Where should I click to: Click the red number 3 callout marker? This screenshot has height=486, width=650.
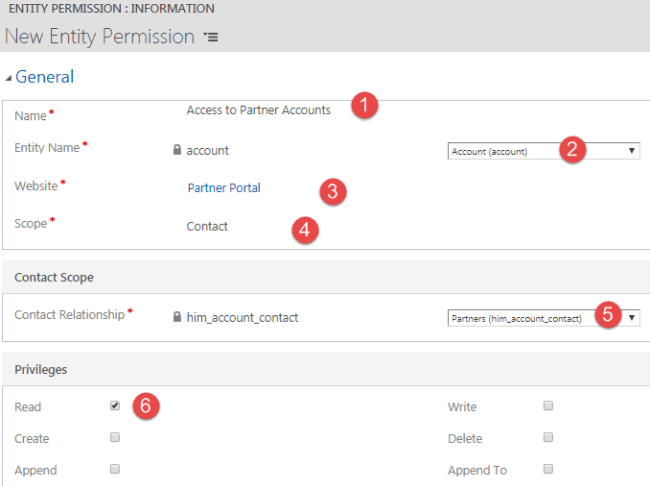pyautogui.click(x=333, y=191)
